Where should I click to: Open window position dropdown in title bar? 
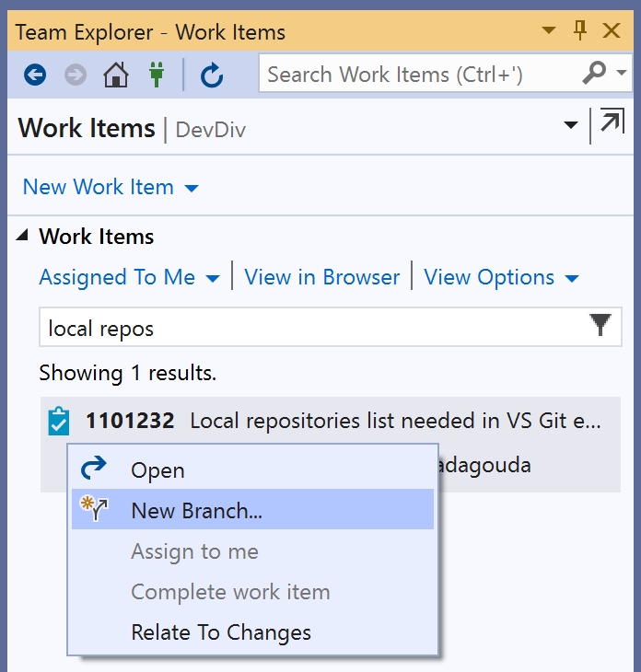549,30
